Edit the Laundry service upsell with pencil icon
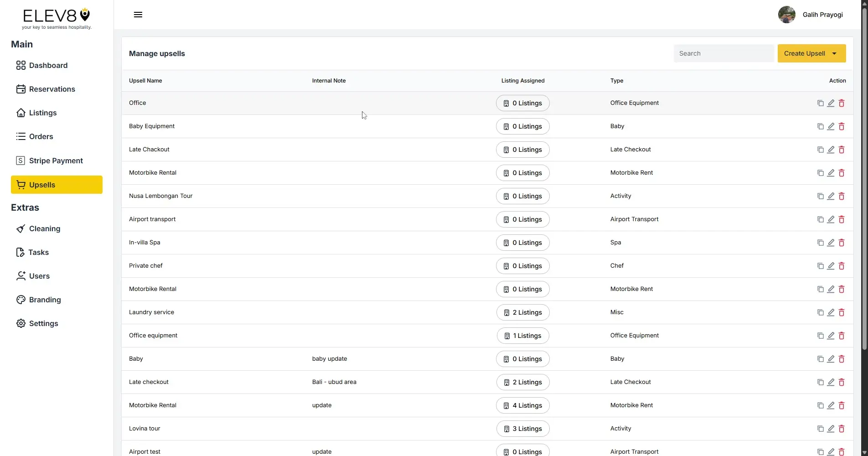Viewport: 868px width, 456px height. point(831,312)
